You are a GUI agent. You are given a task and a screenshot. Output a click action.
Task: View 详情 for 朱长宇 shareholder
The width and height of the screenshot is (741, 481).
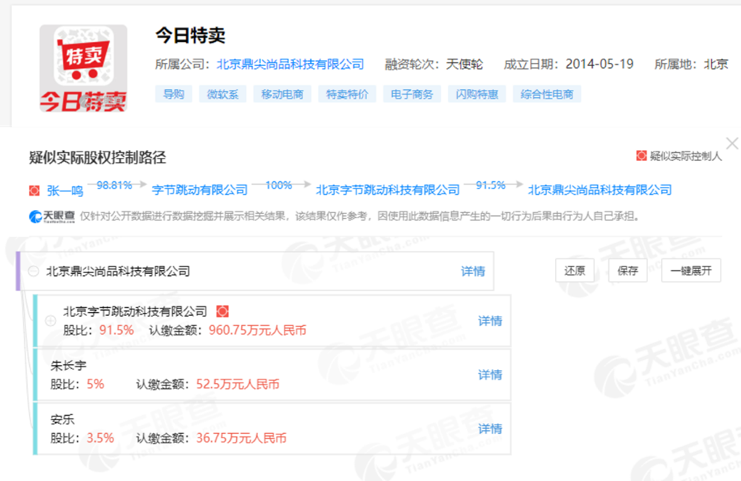click(x=490, y=375)
